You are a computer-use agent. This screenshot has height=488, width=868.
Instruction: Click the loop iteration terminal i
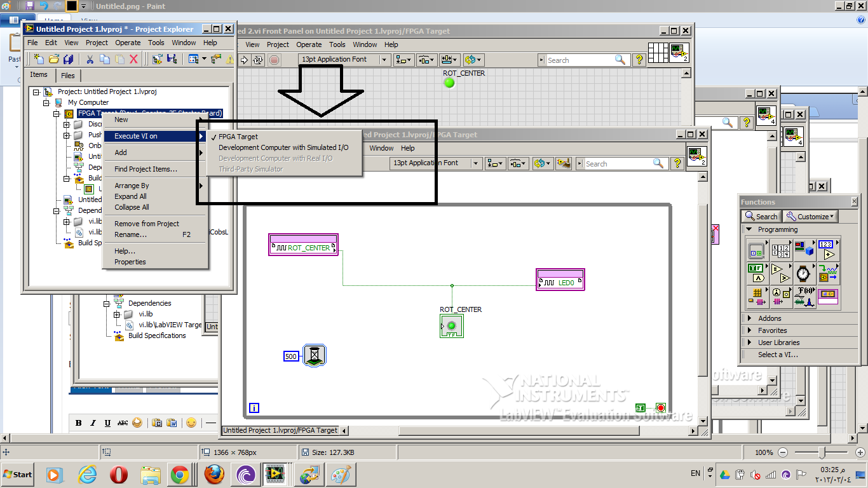254,408
